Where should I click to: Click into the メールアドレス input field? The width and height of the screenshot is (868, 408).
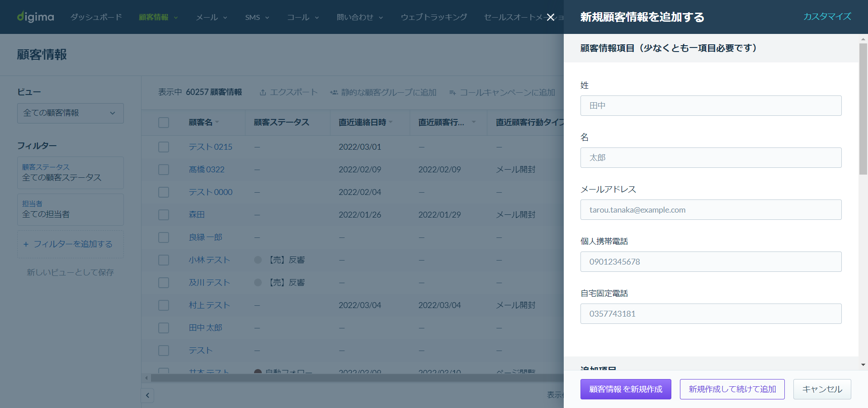tap(711, 210)
